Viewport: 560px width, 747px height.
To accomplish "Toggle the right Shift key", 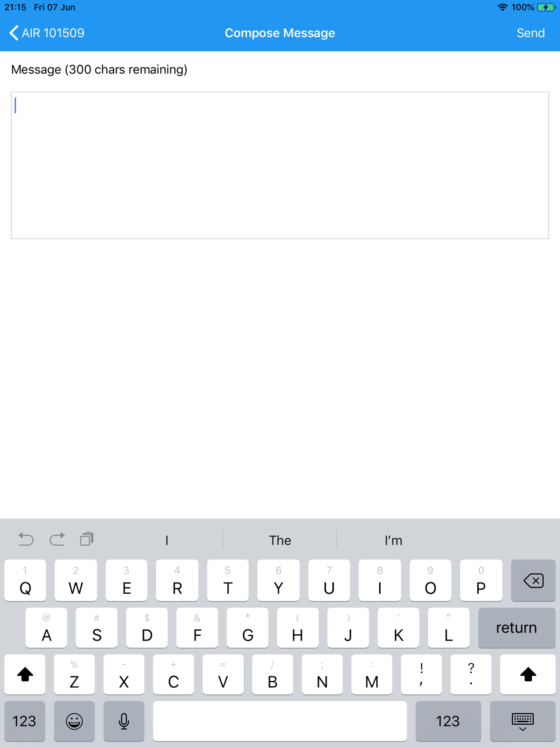I will [527, 674].
